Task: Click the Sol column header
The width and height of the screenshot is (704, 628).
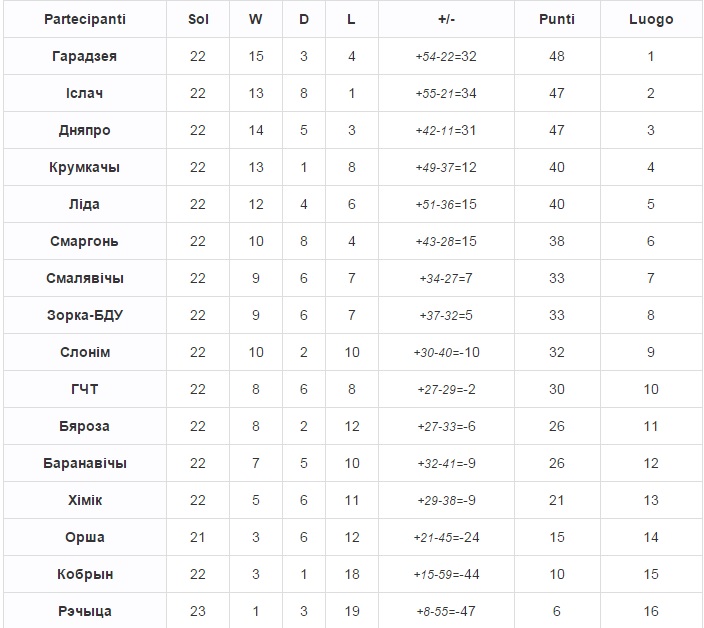Action: point(198,19)
